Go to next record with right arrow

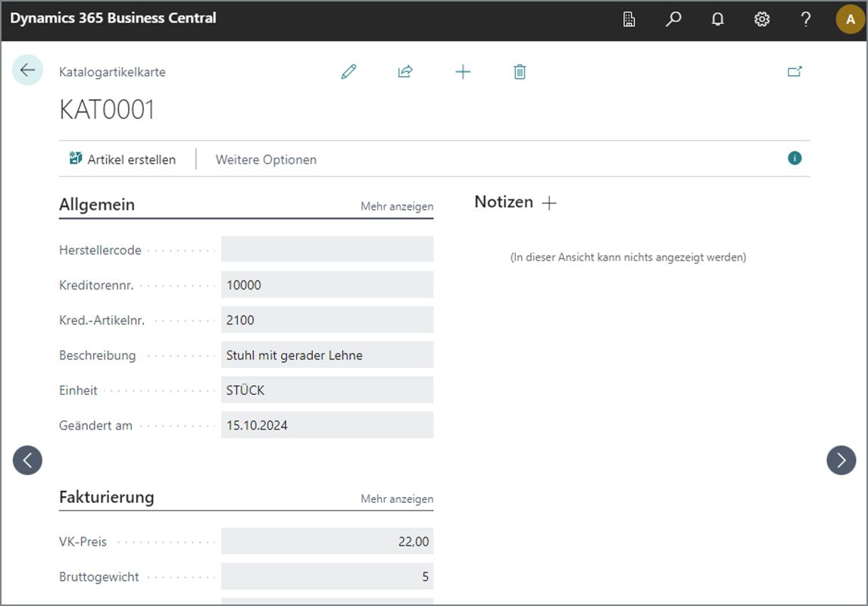(841, 461)
